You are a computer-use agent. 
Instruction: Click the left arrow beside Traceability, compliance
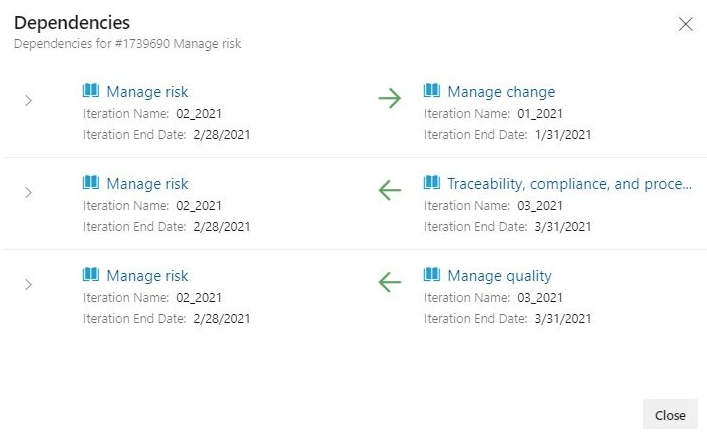point(390,190)
